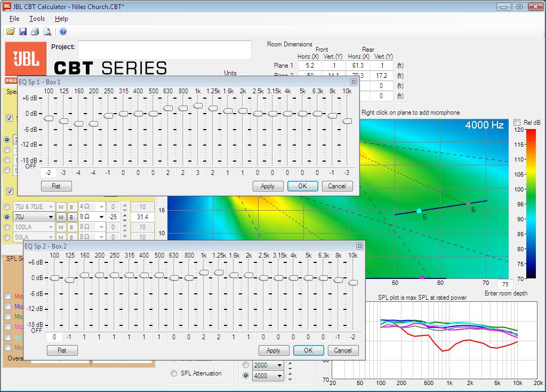Open print preview from toolbar
Viewport: 546px width, 392px height.
pos(47,31)
